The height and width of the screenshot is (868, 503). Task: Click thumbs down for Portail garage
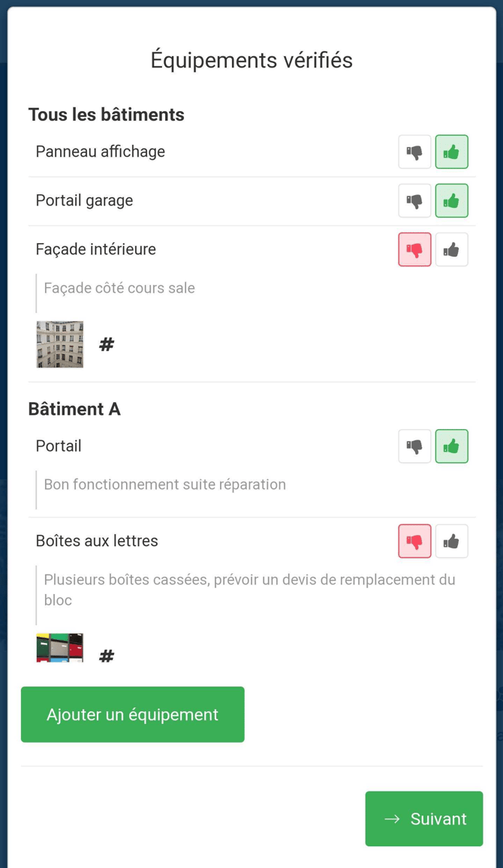[414, 201]
